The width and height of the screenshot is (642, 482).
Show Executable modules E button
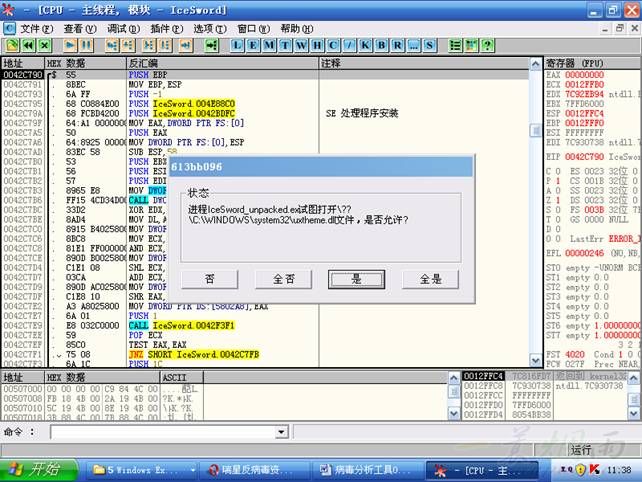click(253, 45)
